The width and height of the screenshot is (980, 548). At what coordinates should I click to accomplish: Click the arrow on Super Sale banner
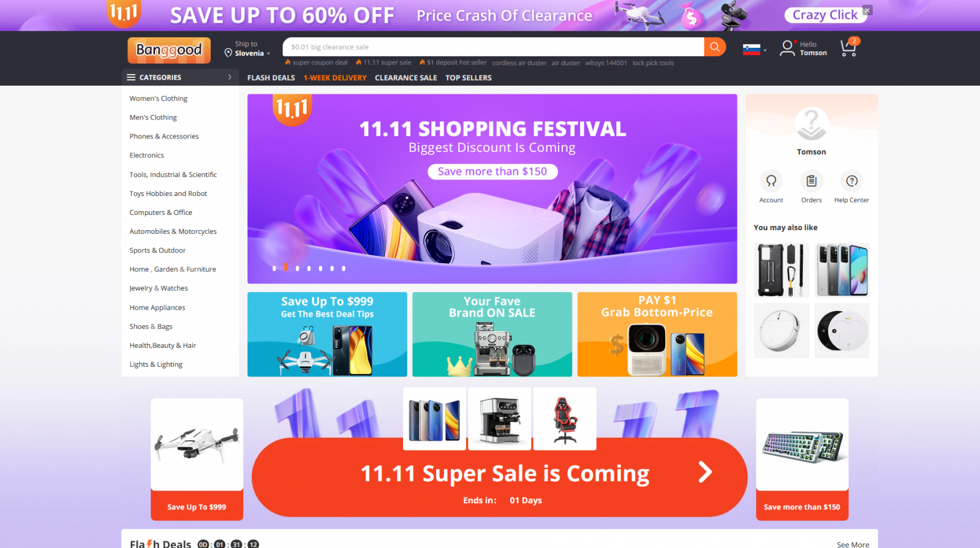point(706,472)
